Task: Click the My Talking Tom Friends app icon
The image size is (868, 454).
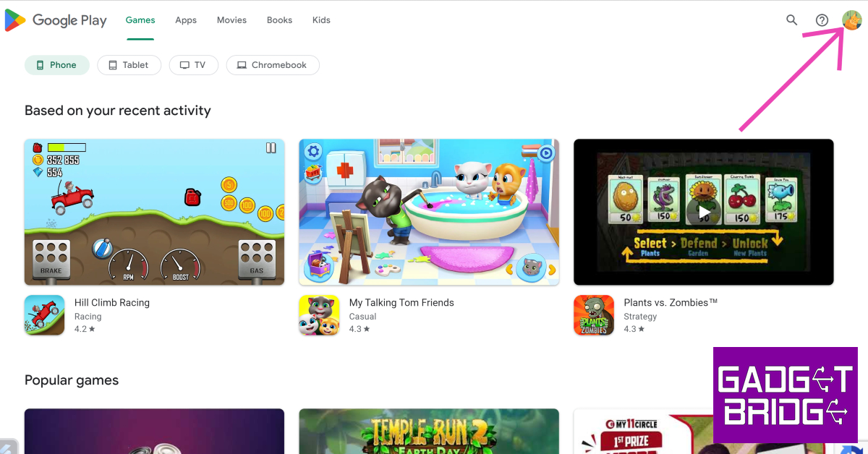Action: [320, 315]
